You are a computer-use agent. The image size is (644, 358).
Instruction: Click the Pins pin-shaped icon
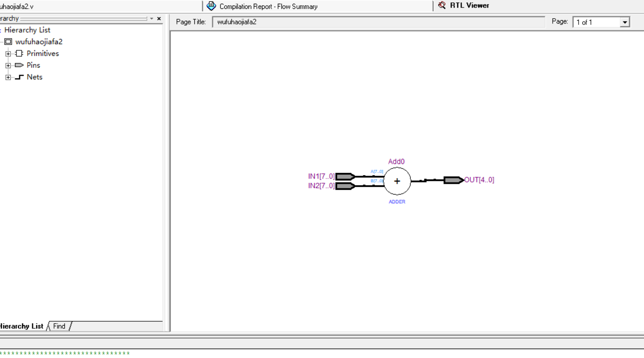[x=19, y=65]
